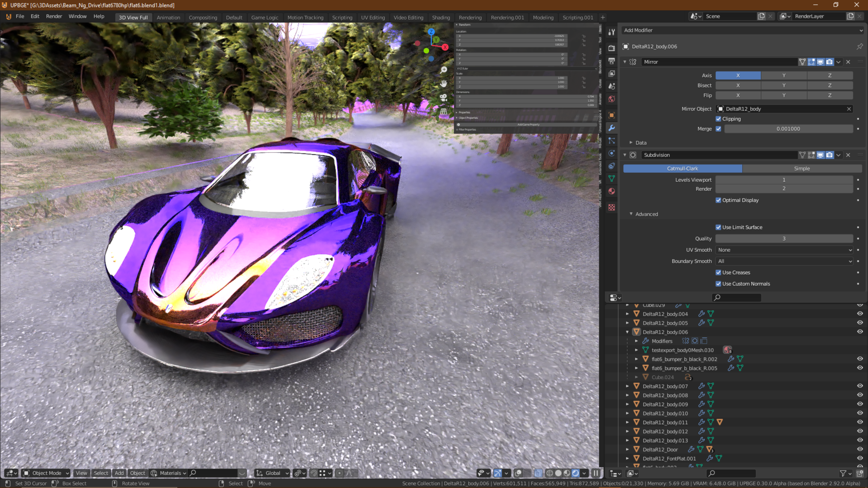Switch to the Shading workspace tab

(441, 18)
